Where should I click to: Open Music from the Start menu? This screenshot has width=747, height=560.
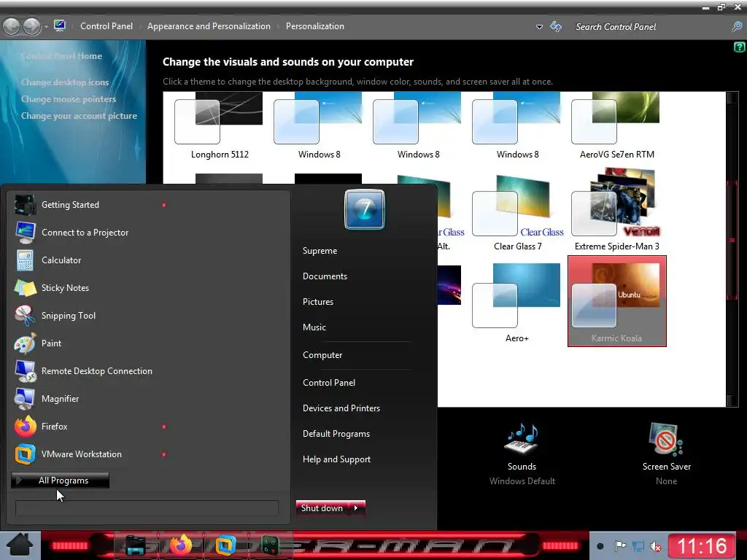point(314,327)
